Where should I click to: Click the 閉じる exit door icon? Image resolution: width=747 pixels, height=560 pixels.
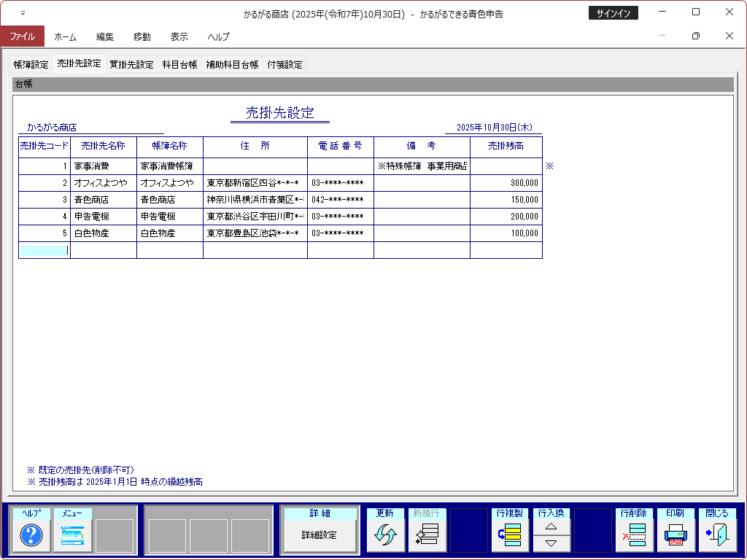point(717,536)
